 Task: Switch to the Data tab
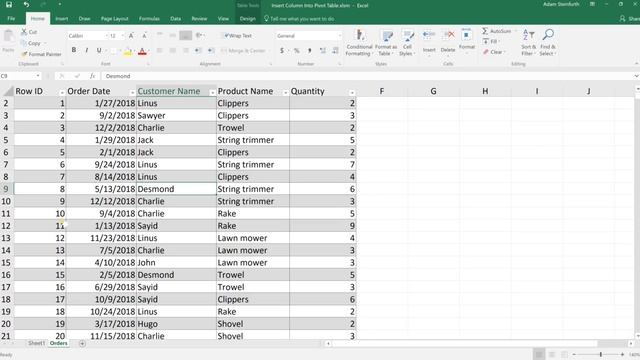click(176, 19)
